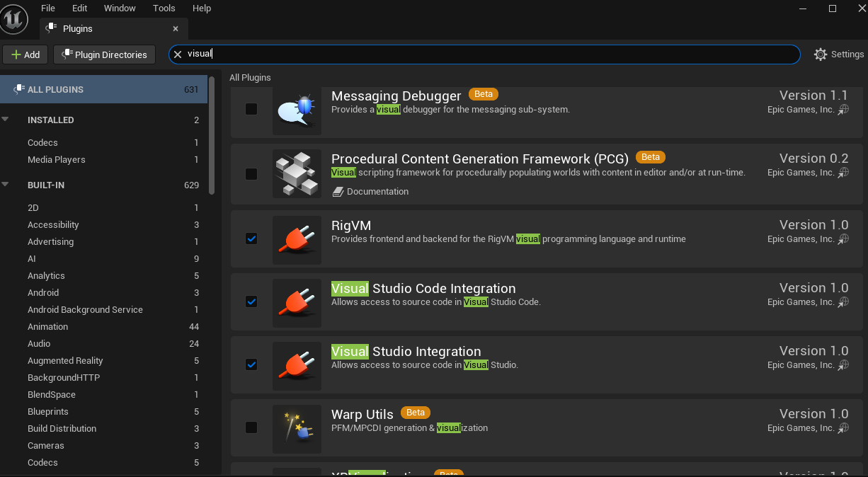Select the Built-In category

pos(104,185)
